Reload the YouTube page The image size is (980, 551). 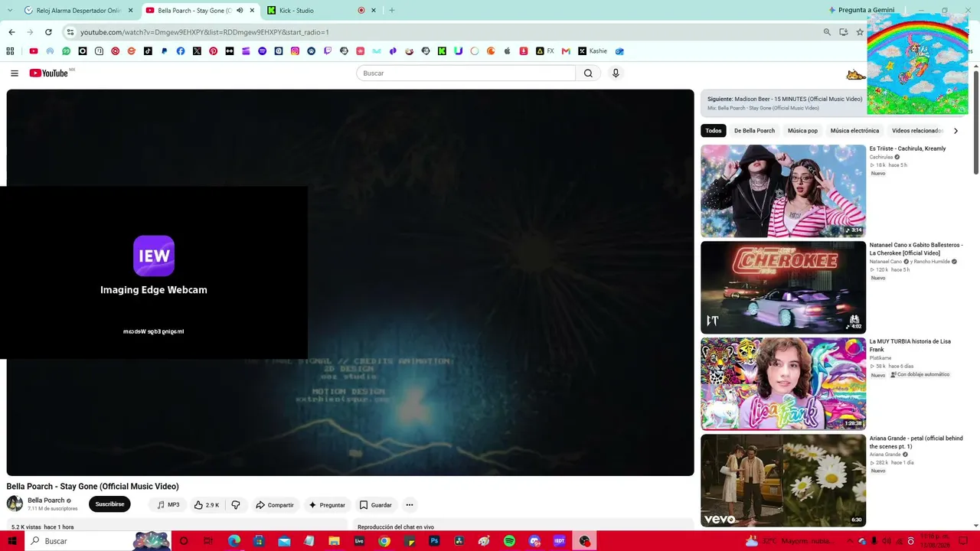tap(48, 32)
